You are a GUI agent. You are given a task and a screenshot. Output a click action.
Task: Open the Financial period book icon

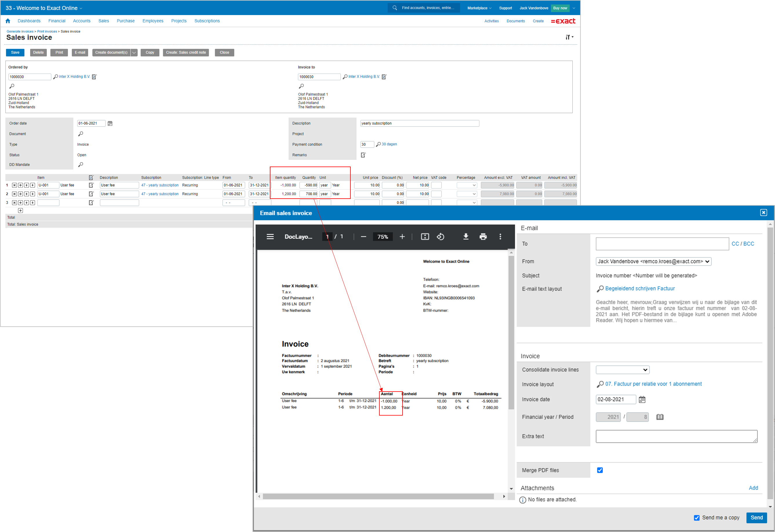(660, 417)
